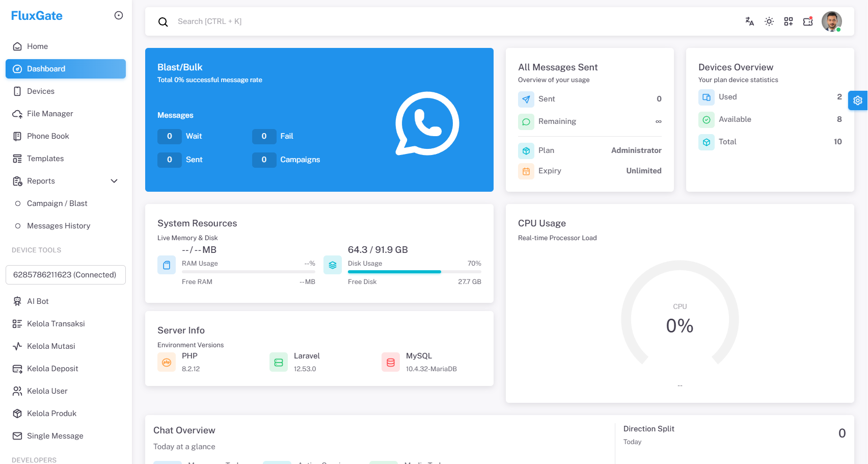Click the Expiry calendar icon
The width and height of the screenshot is (868, 464).
(x=526, y=171)
